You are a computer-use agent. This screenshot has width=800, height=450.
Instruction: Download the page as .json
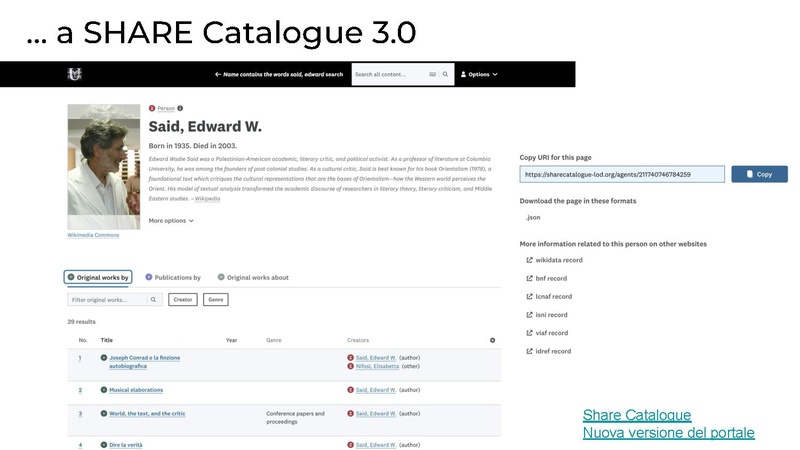click(533, 217)
